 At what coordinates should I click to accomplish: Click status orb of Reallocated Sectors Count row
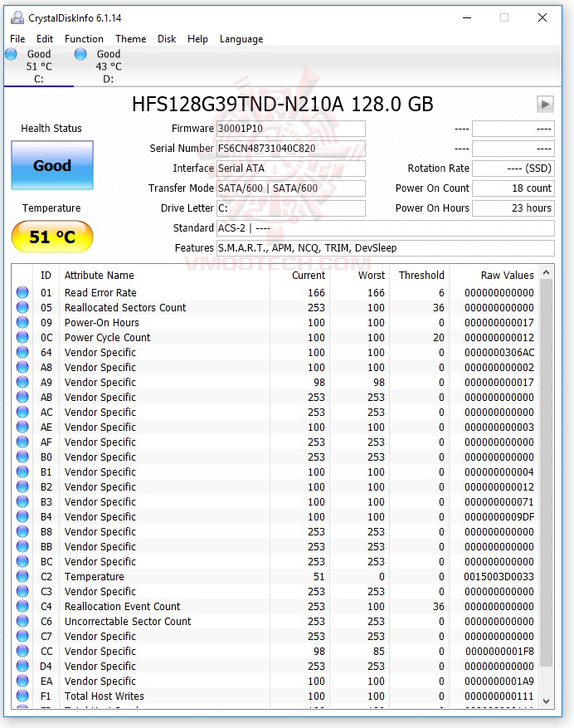pyautogui.click(x=22, y=307)
